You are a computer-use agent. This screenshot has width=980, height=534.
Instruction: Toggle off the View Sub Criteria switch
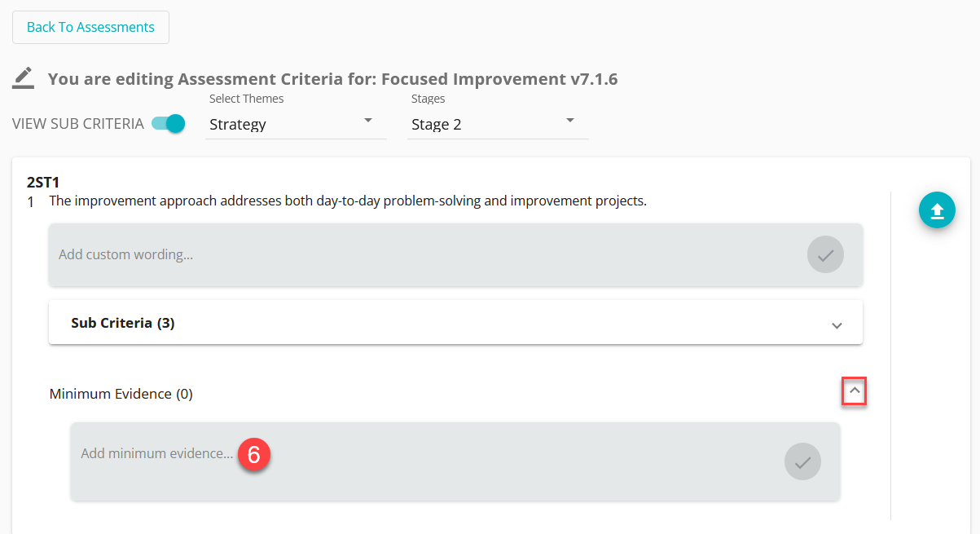click(169, 124)
